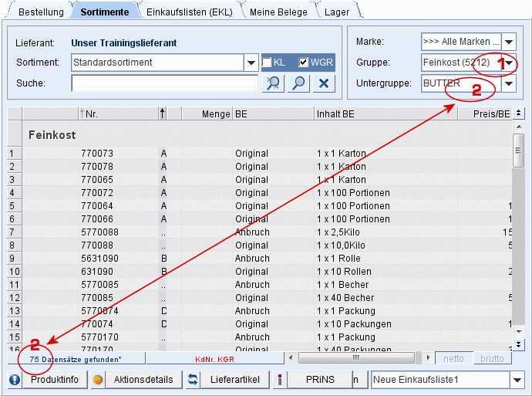Toggle the brutto price button
Viewport: 532px width, 396px height.
[x=492, y=359]
